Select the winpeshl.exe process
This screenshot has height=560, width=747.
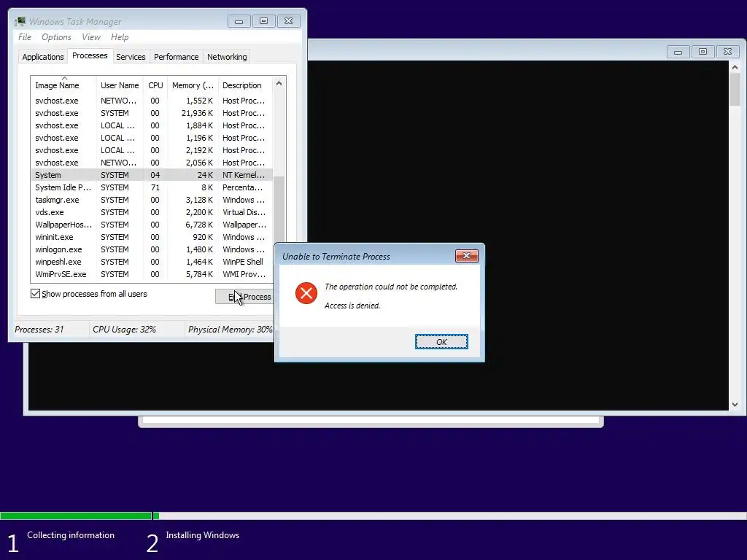coord(152,262)
